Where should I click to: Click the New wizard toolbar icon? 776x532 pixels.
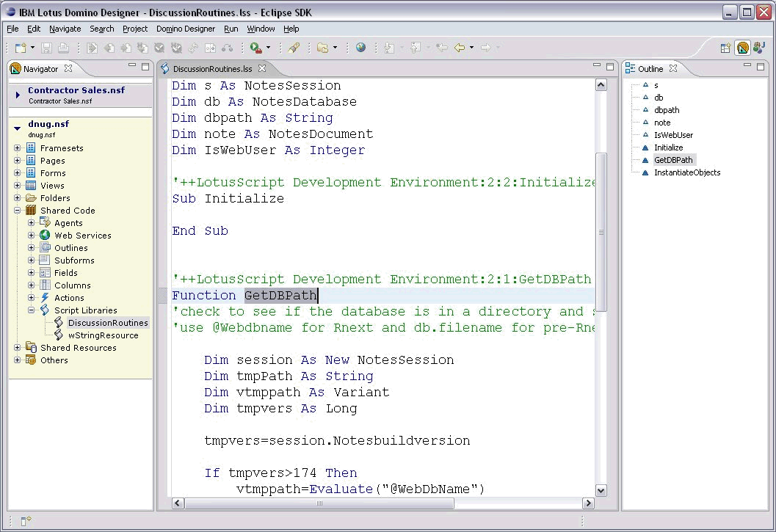tap(21, 48)
